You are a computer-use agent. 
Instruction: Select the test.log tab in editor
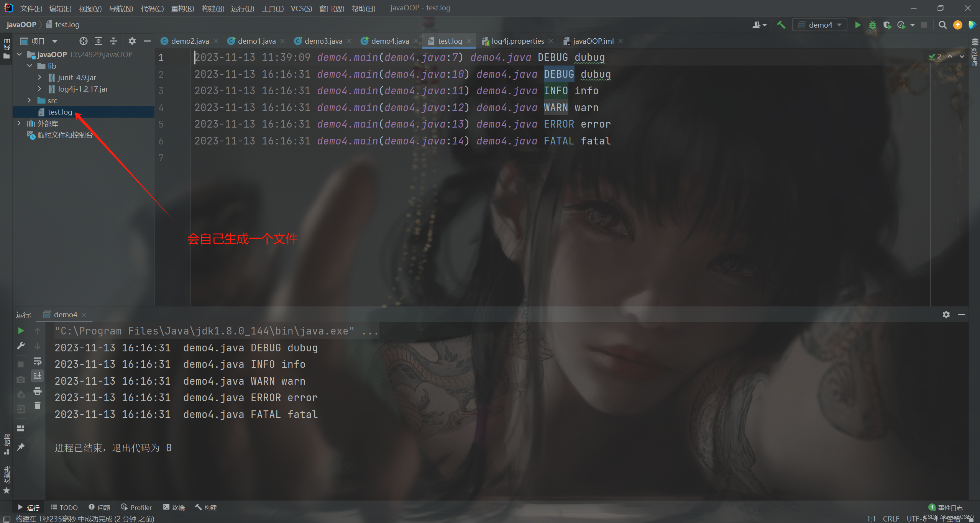(x=447, y=41)
